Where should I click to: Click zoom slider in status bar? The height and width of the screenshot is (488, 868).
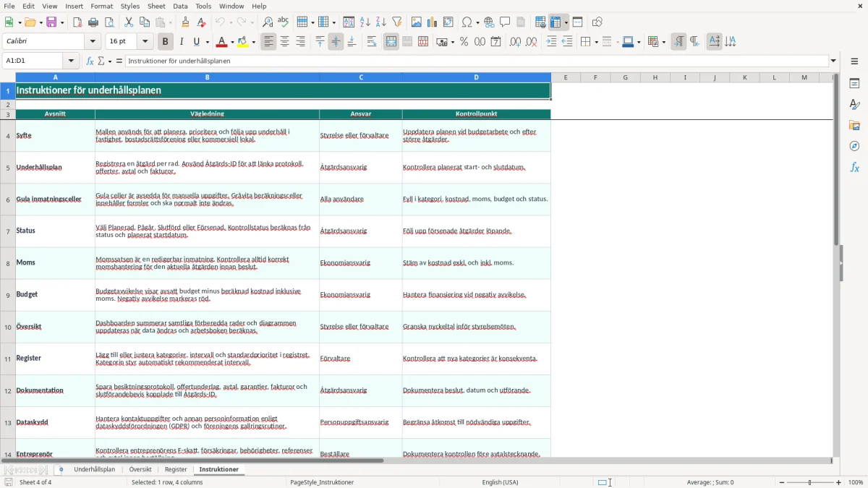click(x=809, y=482)
